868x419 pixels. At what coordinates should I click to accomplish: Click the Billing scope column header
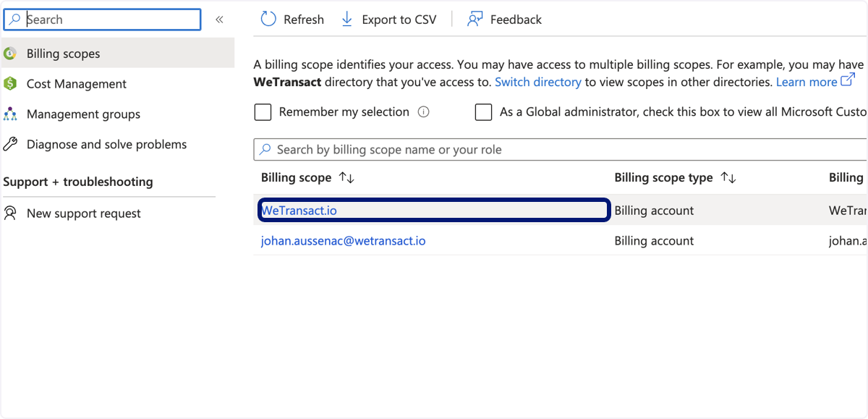click(296, 178)
